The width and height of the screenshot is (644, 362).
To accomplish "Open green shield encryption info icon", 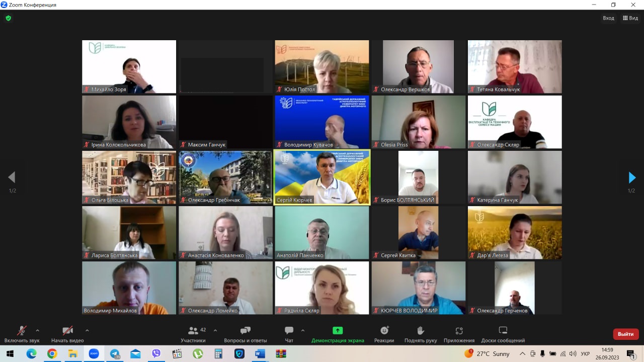I will click(8, 18).
